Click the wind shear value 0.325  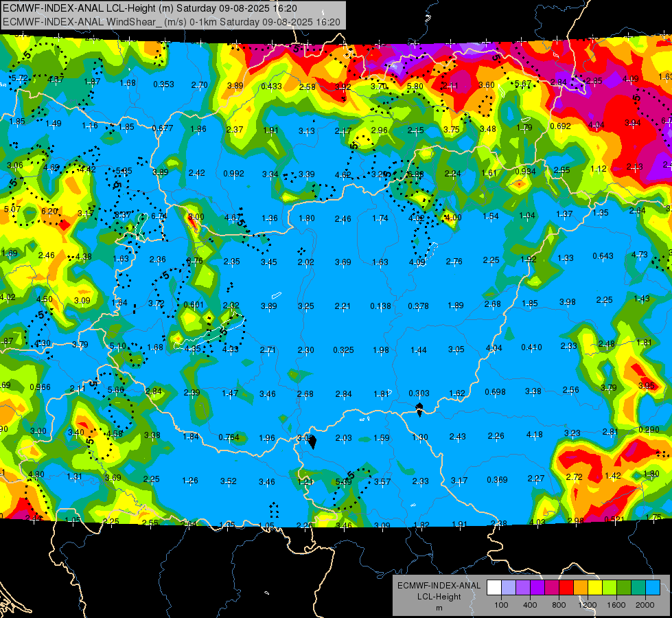pyautogui.click(x=343, y=350)
